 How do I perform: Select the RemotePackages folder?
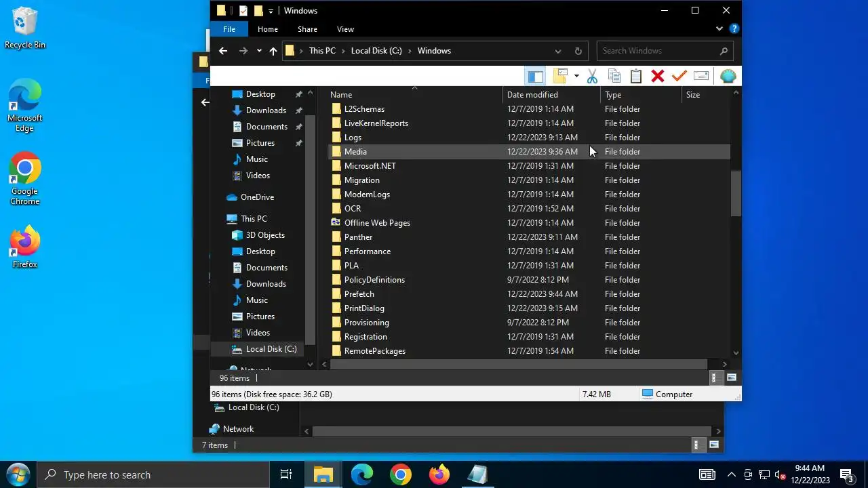pos(374,351)
